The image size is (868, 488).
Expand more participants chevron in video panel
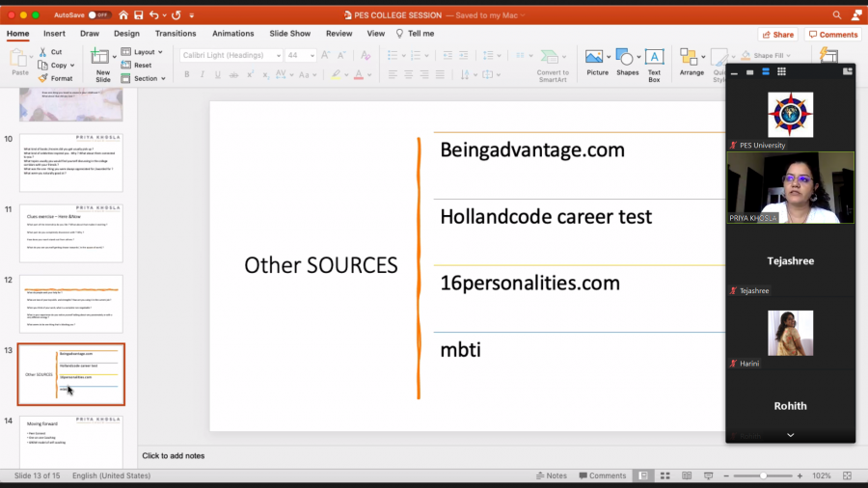point(790,435)
